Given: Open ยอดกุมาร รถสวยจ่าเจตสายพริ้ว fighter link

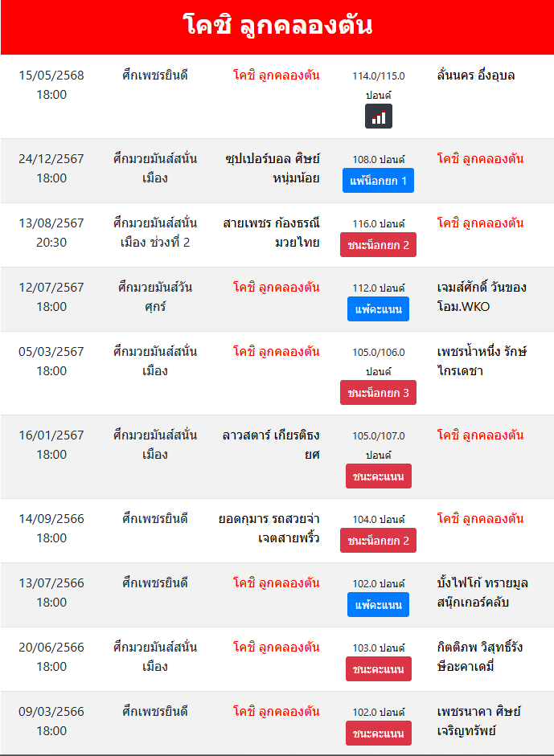Looking at the screenshot, I should pyautogui.click(x=269, y=529).
